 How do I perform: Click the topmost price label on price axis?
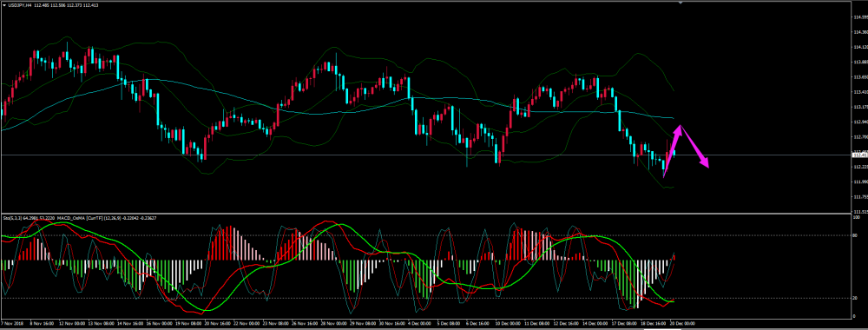coord(861,17)
